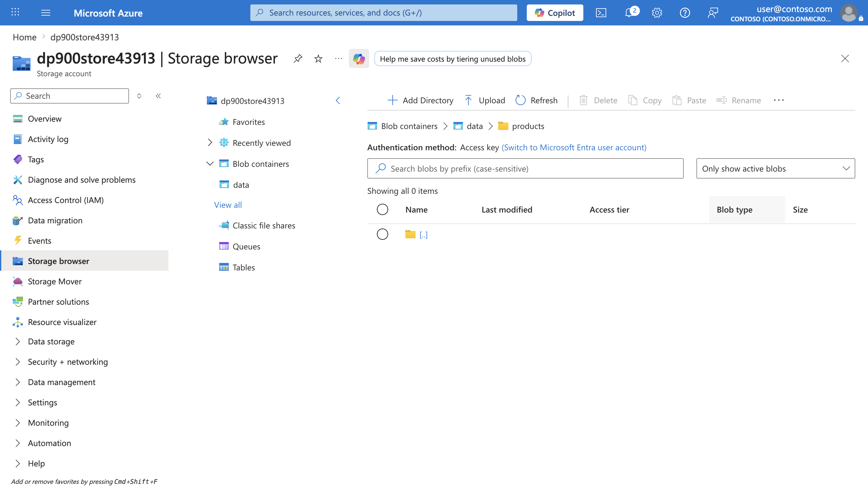
Task: Open the Azure portal apps grid icon
Action: coord(15,12)
